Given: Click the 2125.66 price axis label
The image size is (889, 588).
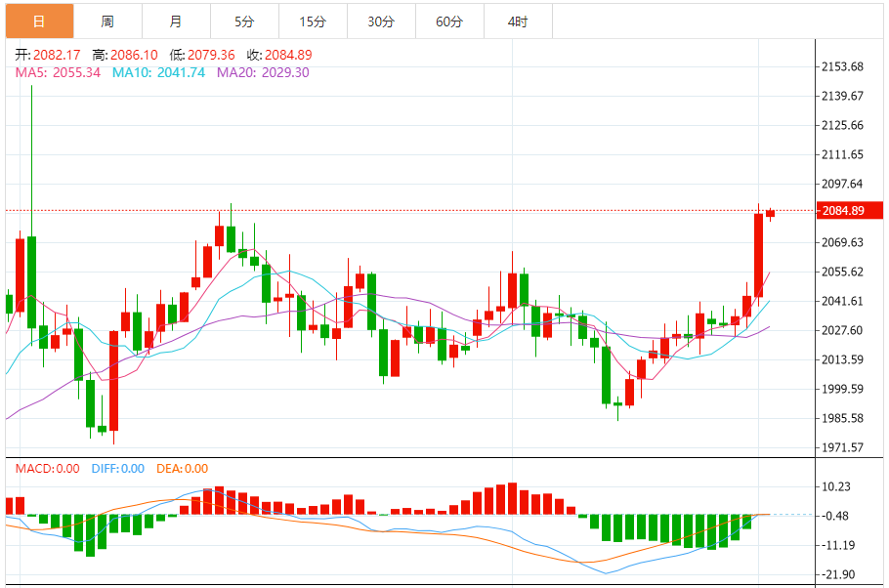Looking at the screenshot, I should 842,125.
